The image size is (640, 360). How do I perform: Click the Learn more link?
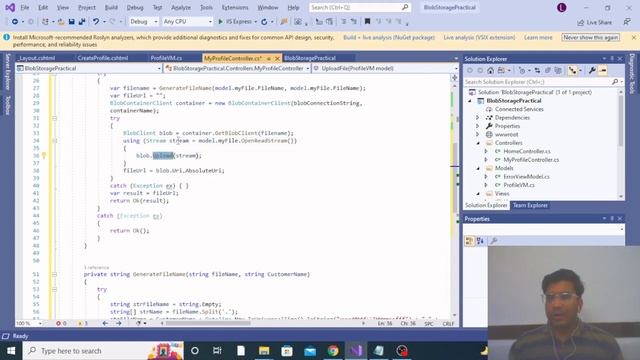tap(538, 38)
